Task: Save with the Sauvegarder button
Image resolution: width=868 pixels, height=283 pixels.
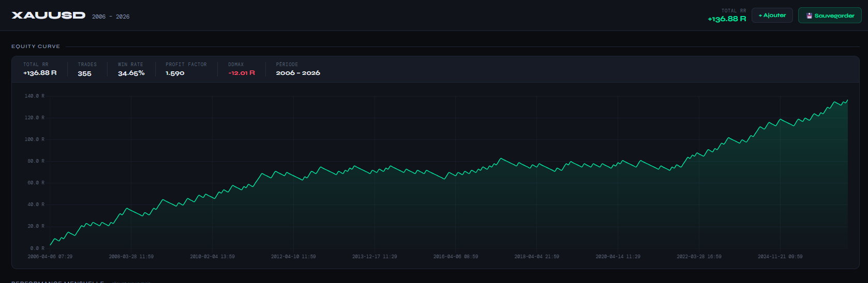Action: click(830, 15)
